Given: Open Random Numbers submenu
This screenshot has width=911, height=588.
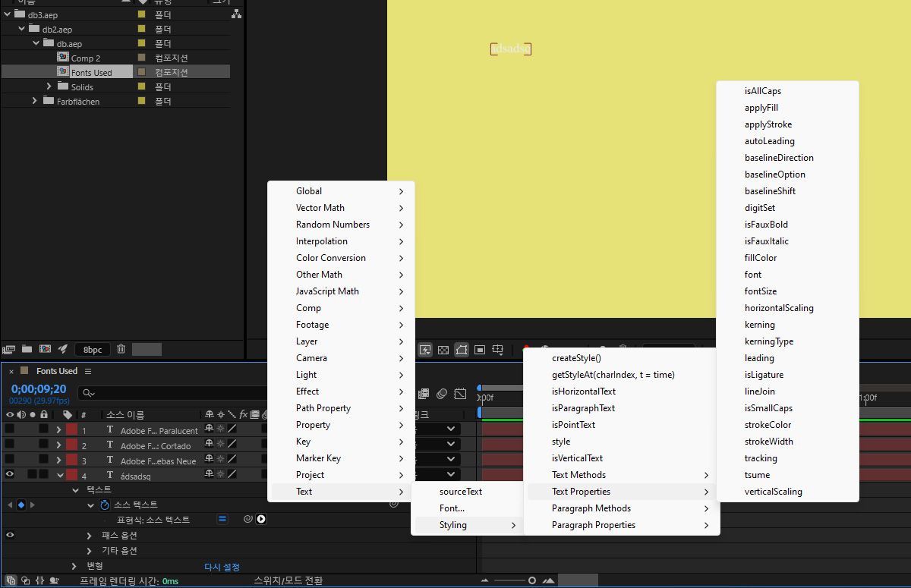Looking at the screenshot, I should click(x=341, y=225).
